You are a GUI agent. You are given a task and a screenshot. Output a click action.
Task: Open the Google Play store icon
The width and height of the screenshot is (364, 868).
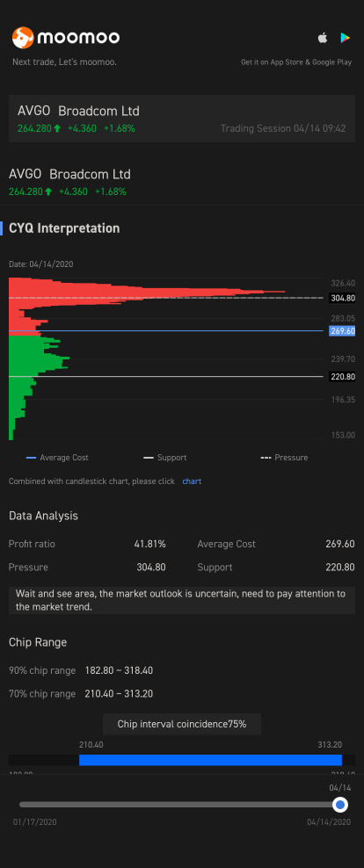coord(345,38)
